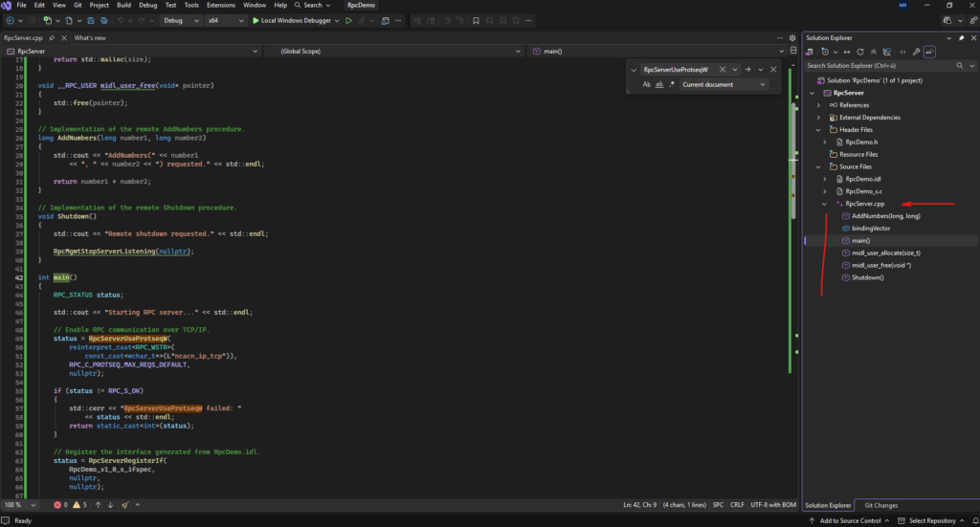Click the Save All icon
The width and height of the screenshot is (980, 527).
point(103,21)
